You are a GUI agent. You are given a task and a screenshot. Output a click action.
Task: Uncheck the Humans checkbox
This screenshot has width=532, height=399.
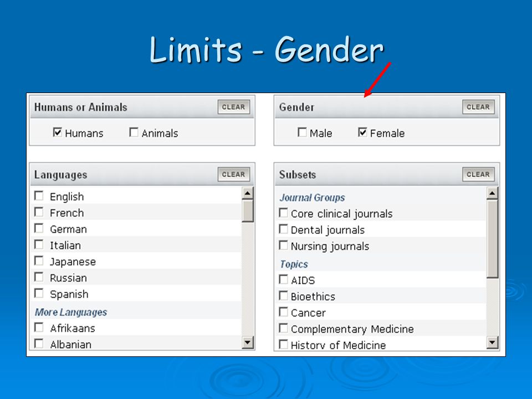point(57,132)
